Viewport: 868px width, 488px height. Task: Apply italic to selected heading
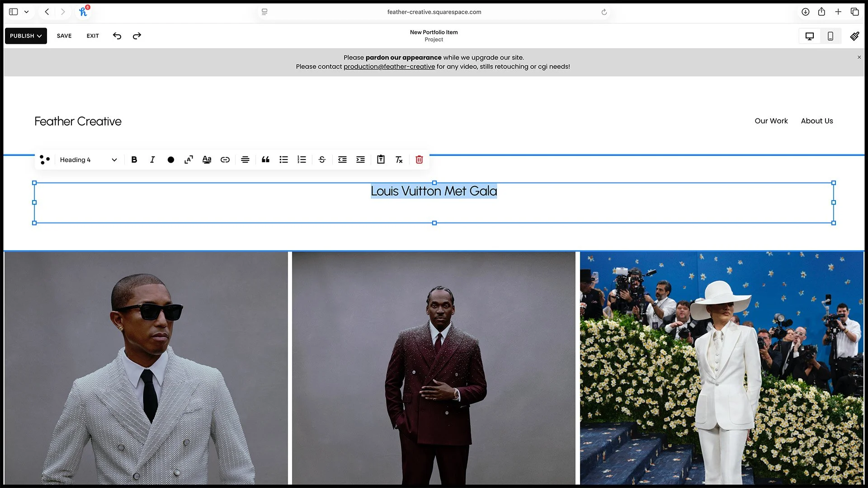pyautogui.click(x=152, y=160)
